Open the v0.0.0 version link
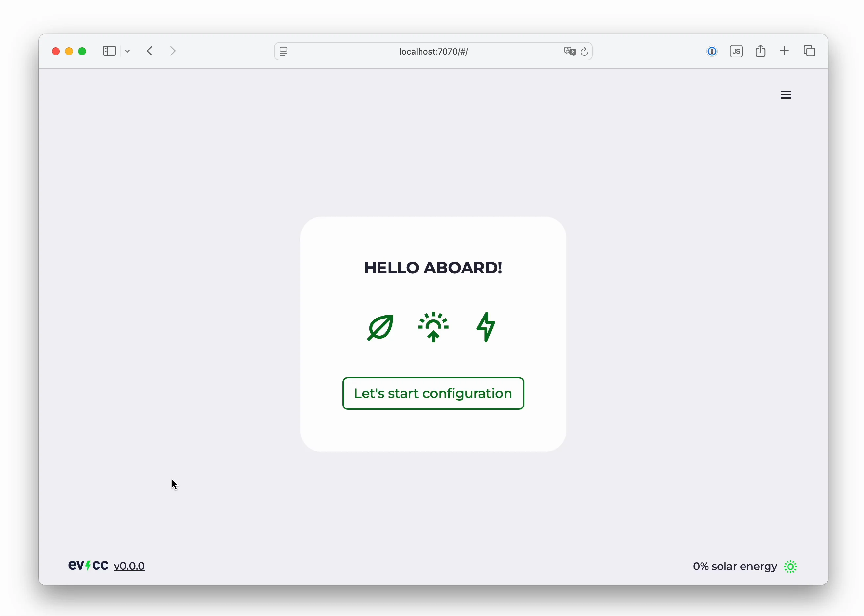 129,566
